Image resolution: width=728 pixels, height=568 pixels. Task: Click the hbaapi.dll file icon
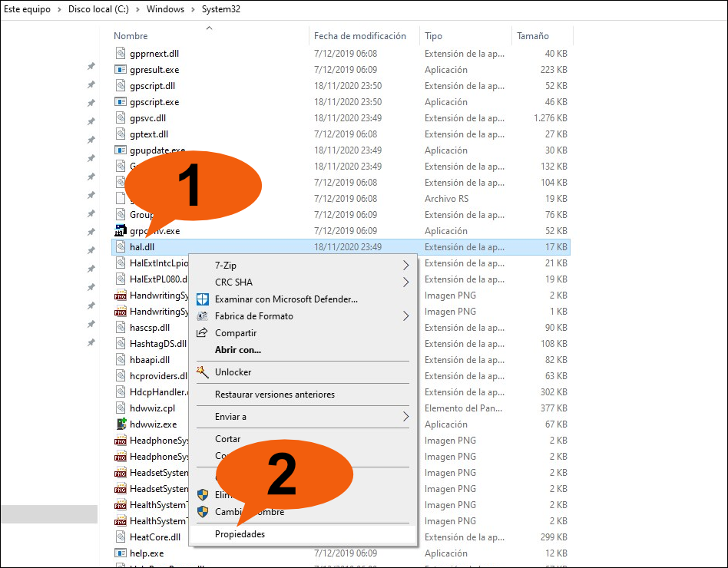[x=121, y=360]
